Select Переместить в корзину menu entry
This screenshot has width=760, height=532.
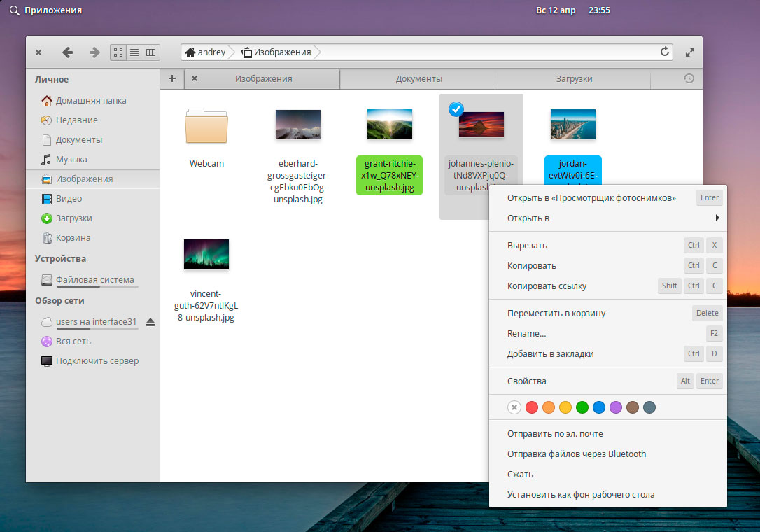(556, 314)
